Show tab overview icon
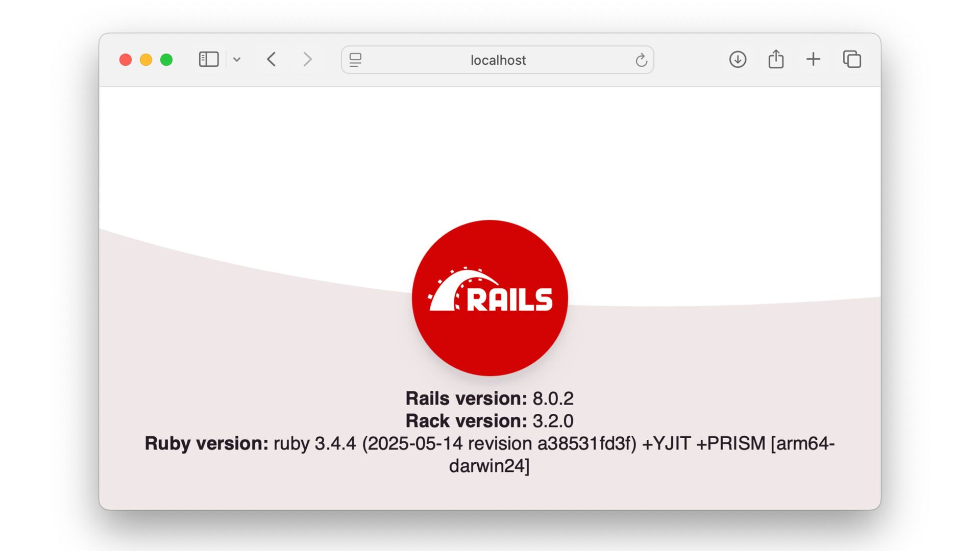This screenshot has height=551, width=980. tap(852, 60)
